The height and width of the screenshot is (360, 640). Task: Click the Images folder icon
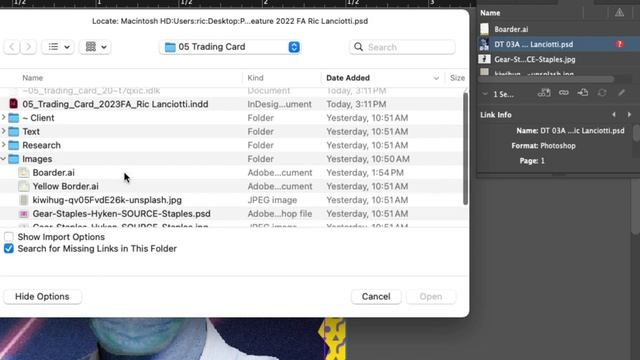[14, 159]
